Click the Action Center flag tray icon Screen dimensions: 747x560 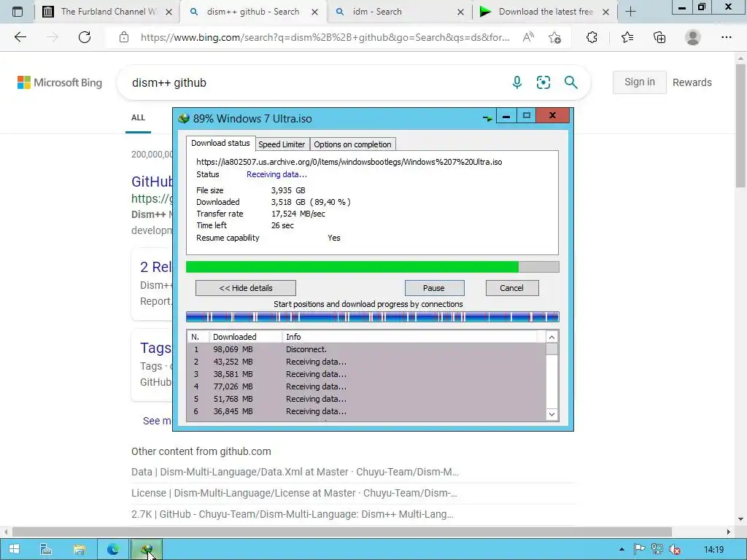coord(639,549)
